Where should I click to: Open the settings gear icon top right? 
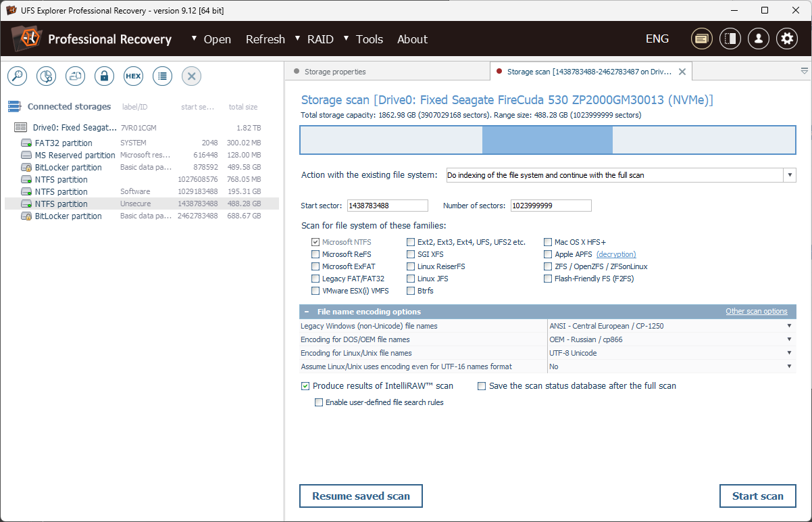coord(786,39)
